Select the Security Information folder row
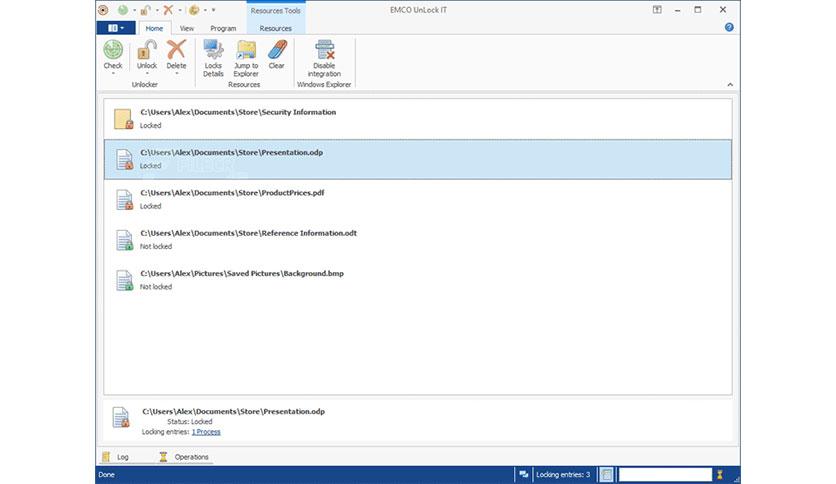 pyautogui.click(x=418, y=119)
